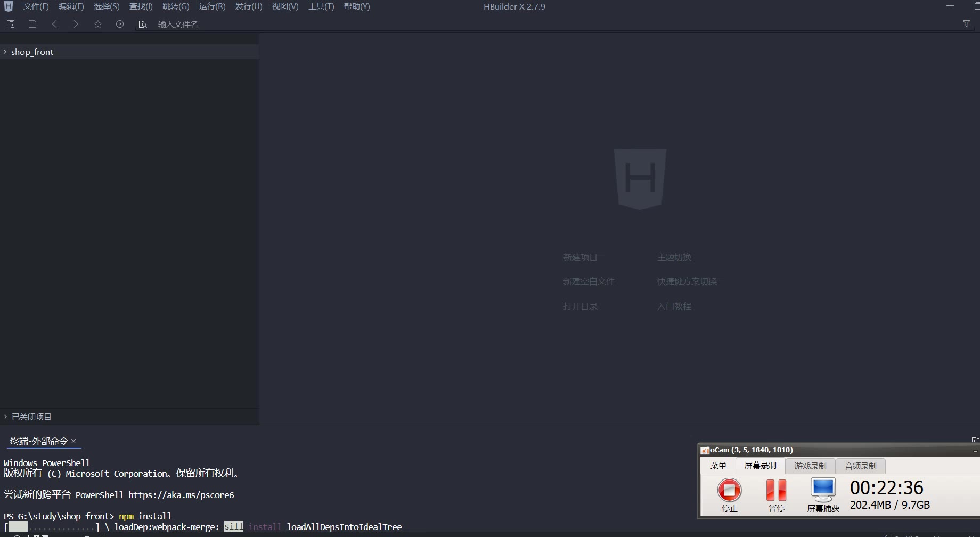Open the 跳转(G) menu
980x537 pixels.
point(176,6)
